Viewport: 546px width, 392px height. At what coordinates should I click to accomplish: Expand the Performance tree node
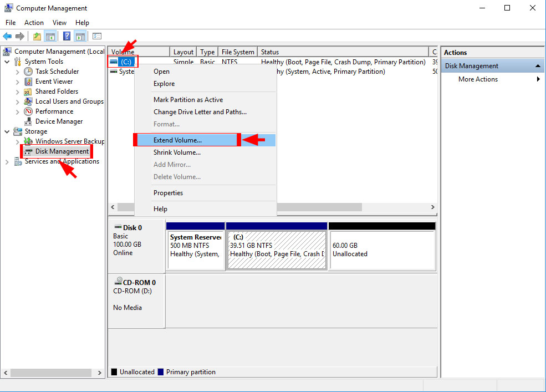[x=17, y=112]
